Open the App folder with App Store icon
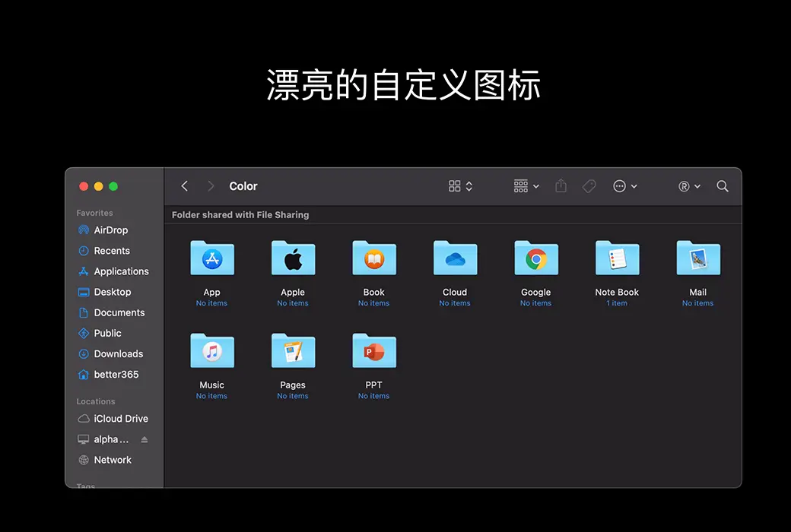791x532 pixels. point(212,258)
